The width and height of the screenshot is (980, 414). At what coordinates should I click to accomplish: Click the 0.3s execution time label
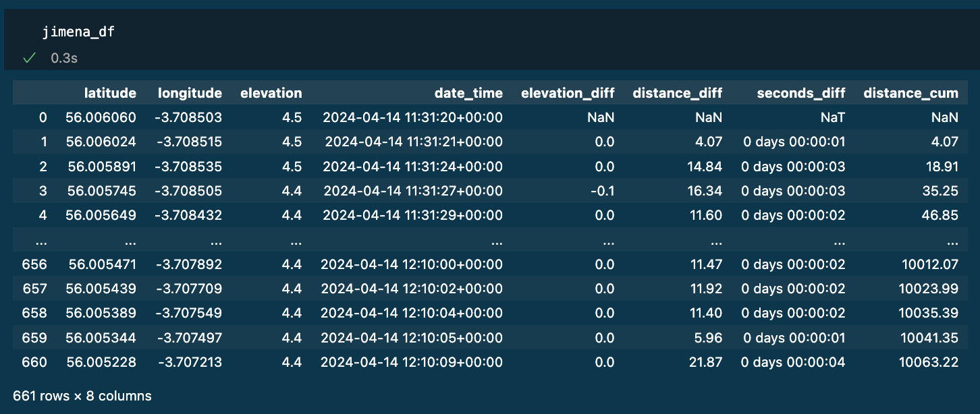tap(64, 58)
